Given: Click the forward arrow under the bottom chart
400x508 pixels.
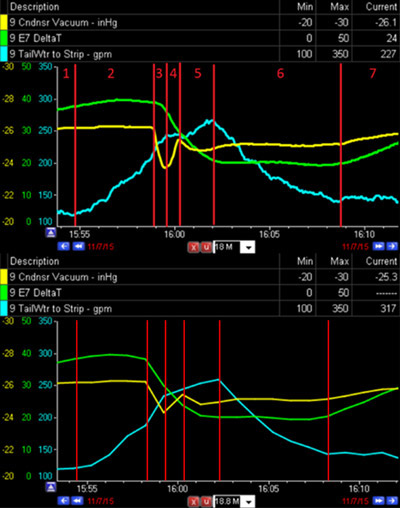Looking at the screenshot, I should pyautogui.click(x=392, y=500).
